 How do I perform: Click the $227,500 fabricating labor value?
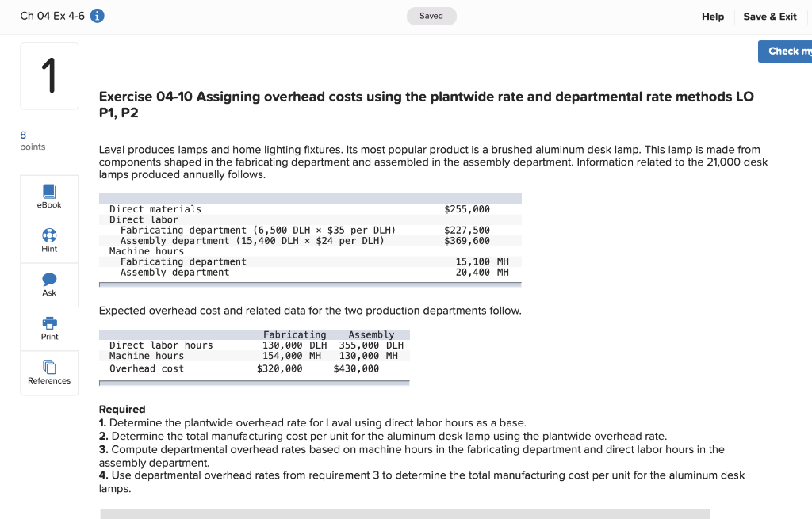coord(466,231)
